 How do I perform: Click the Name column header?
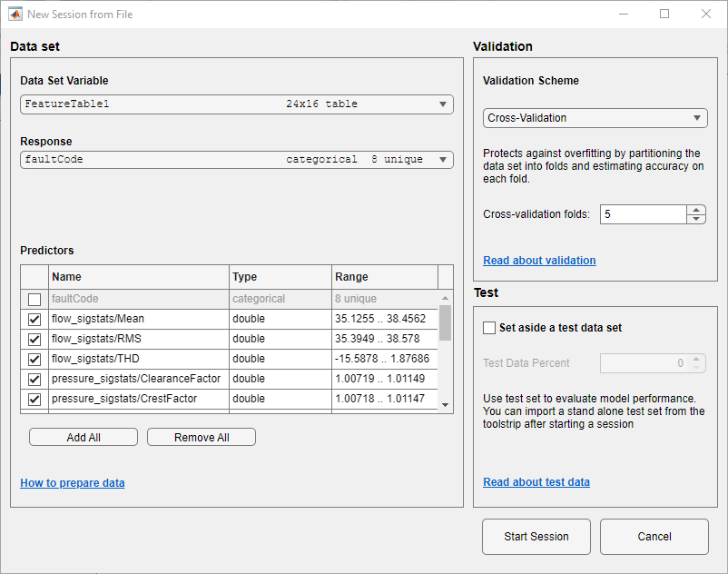tap(138, 277)
